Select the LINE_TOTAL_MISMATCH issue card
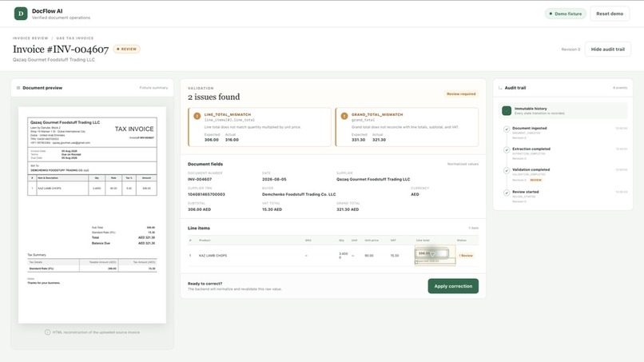The height and width of the screenshot is (362, 644). (x=259, y=127)
